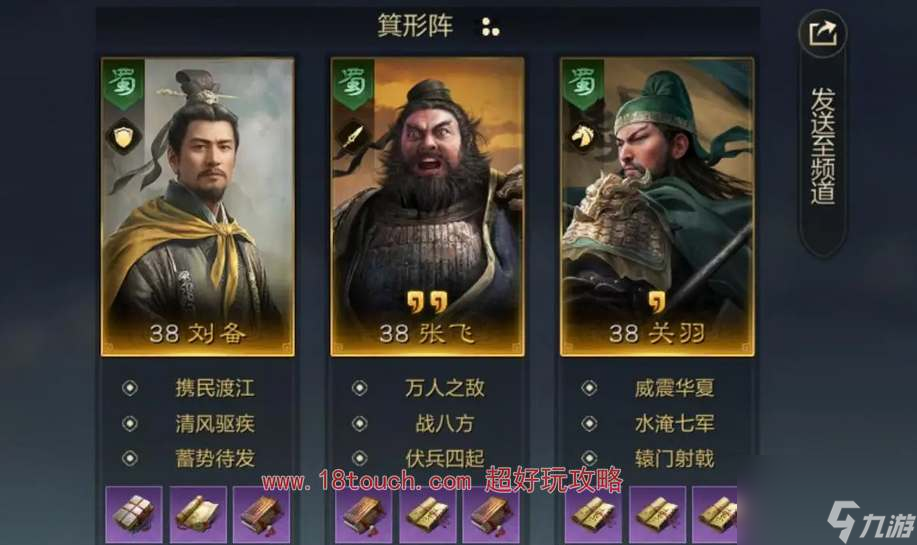Click the formation dots icon beside 箕形阵

click(490, 27)
